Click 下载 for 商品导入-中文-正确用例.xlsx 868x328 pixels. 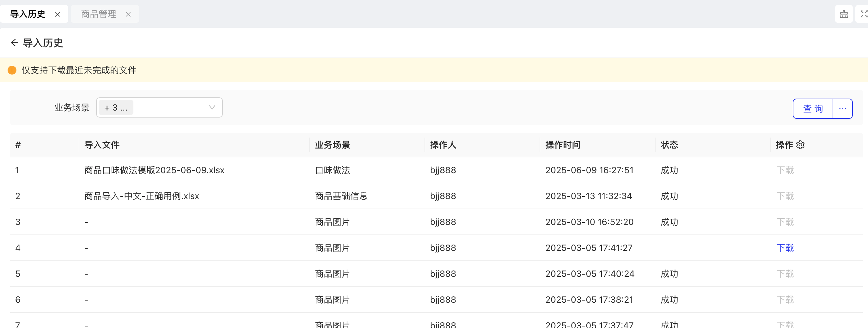click(785, 196)
